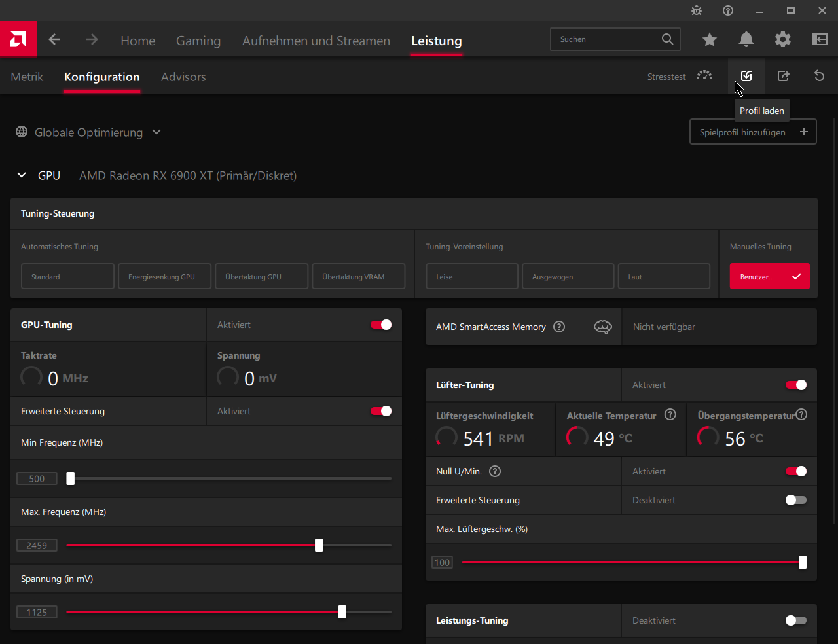Switch to Advisors subtab
Screen dimensions: 838x644
183,77
